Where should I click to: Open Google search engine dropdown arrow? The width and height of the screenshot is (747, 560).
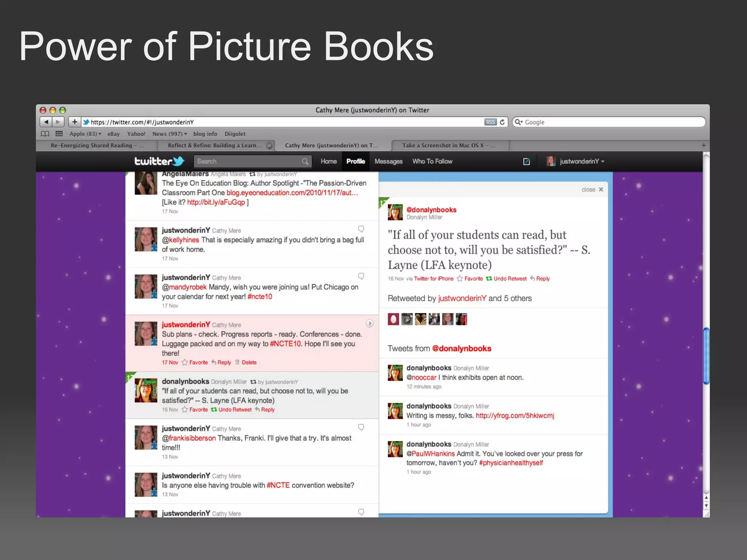(x=518, y=122)
